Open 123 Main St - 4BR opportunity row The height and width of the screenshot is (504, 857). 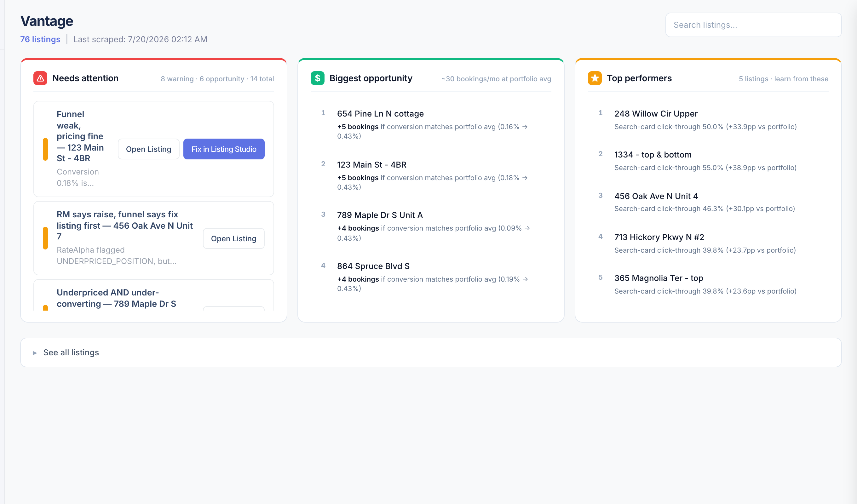tap(431, 175)
